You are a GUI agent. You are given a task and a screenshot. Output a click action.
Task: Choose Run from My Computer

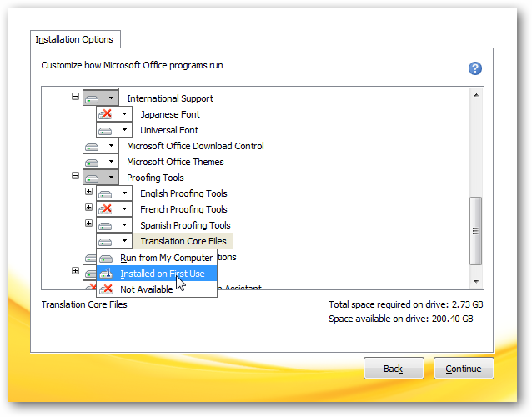(157, 258)
